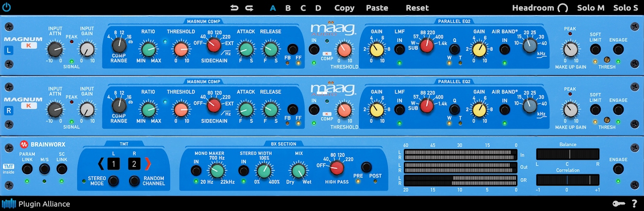Screen dimensions: 644x211
Task: Click Random Channel button
Action: [x=134, y=181]
